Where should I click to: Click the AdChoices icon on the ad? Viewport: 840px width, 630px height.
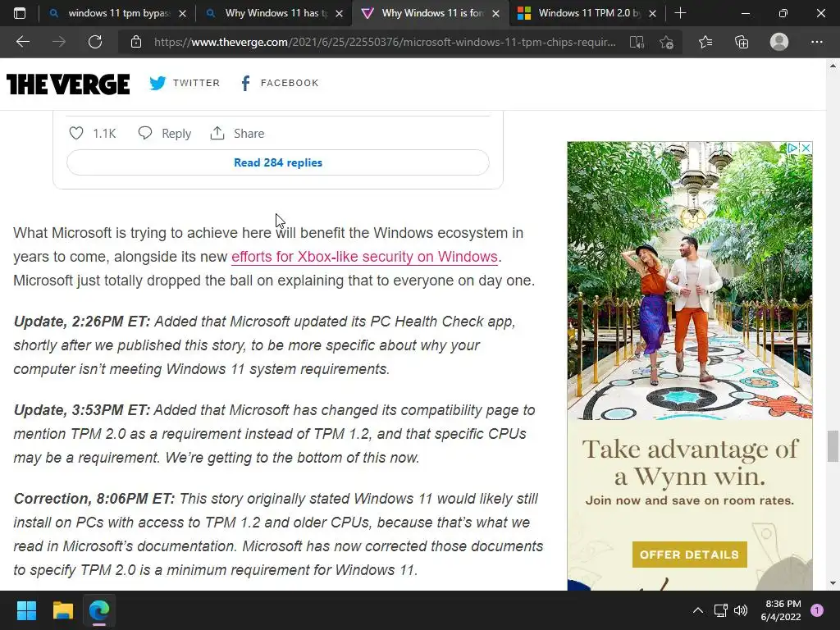point(792,148)
